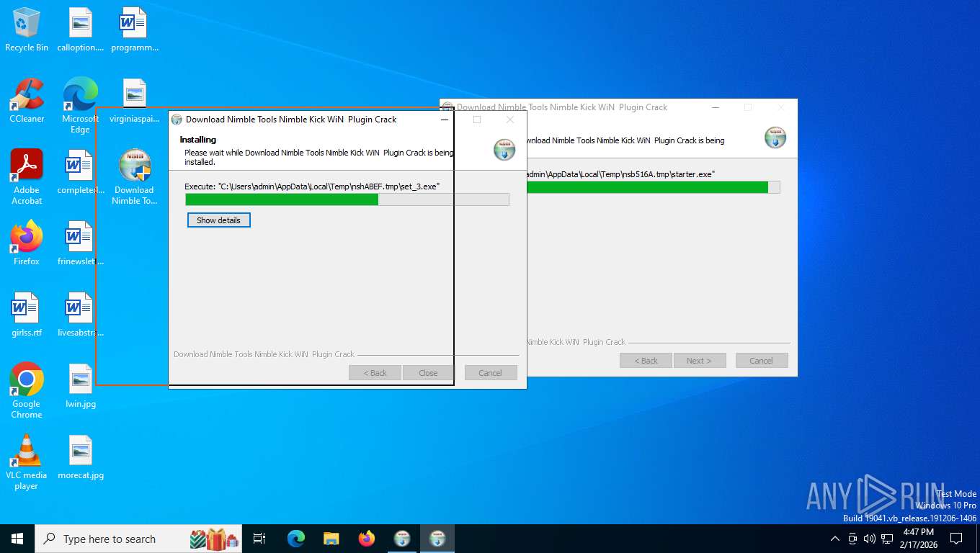The image size is (980, 553).
Task: Select the girlss.rtf document icon
Action: [27, 315]
